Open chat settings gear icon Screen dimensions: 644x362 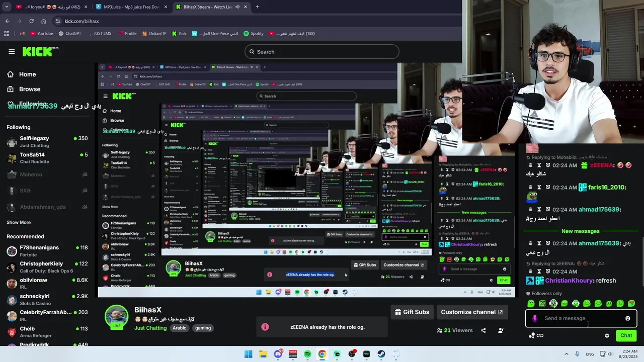[x=607, y=335]
